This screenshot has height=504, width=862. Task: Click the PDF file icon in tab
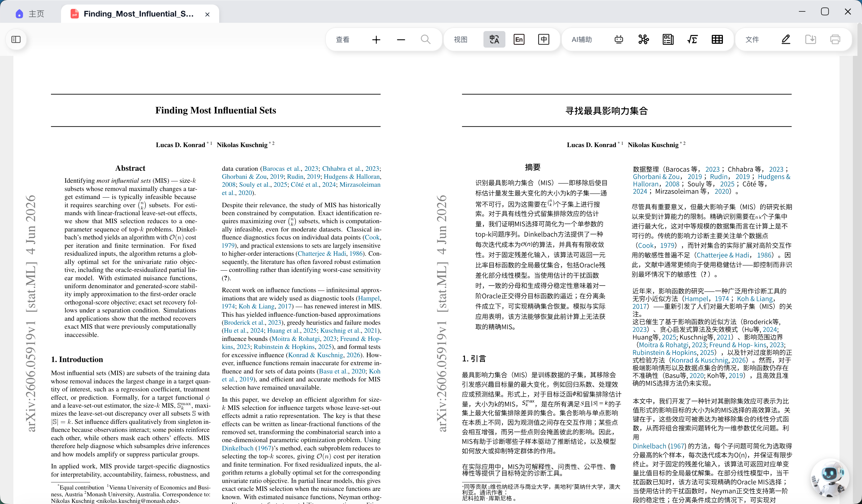pyautogui.click(x=74, y=14)
